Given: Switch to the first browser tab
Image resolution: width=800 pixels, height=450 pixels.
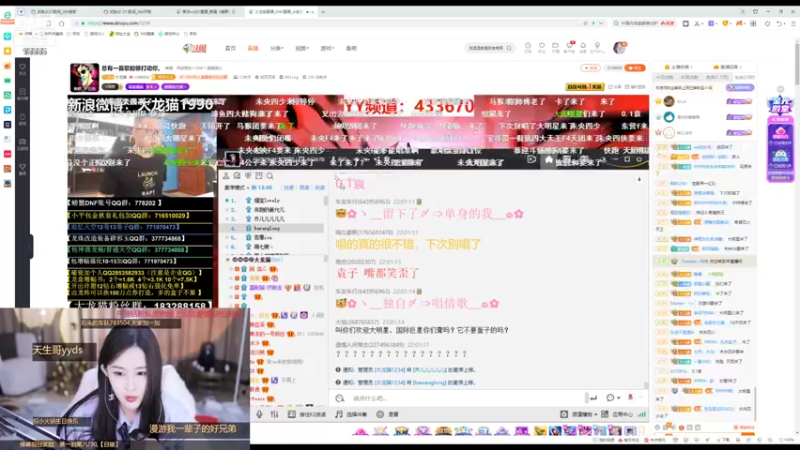Looking at the screenshot, I should pyautogui.click(x=60, y=12).
